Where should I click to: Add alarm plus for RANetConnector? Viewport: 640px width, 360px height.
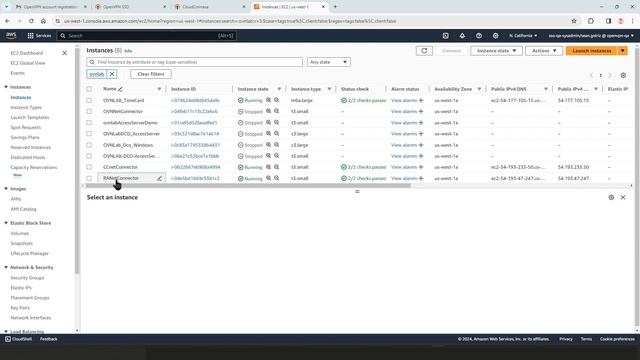tap(421, 178)
